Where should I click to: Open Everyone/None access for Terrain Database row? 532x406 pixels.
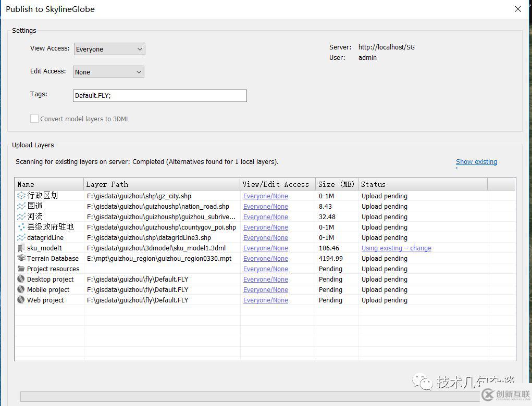266,258
